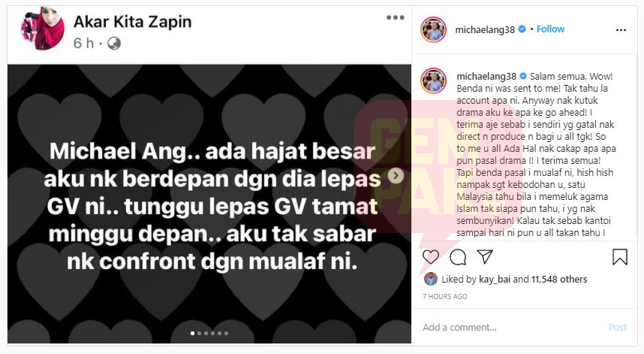The width and height of the screenshot is (644, 354).
Task: Open michaelang38 username in caption
Action: tap(486, 77)
